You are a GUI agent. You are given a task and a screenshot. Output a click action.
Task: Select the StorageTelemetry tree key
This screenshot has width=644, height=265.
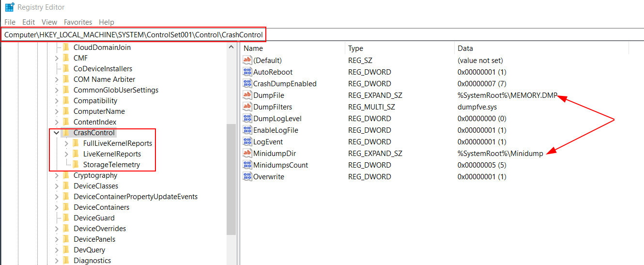point(111,165)
